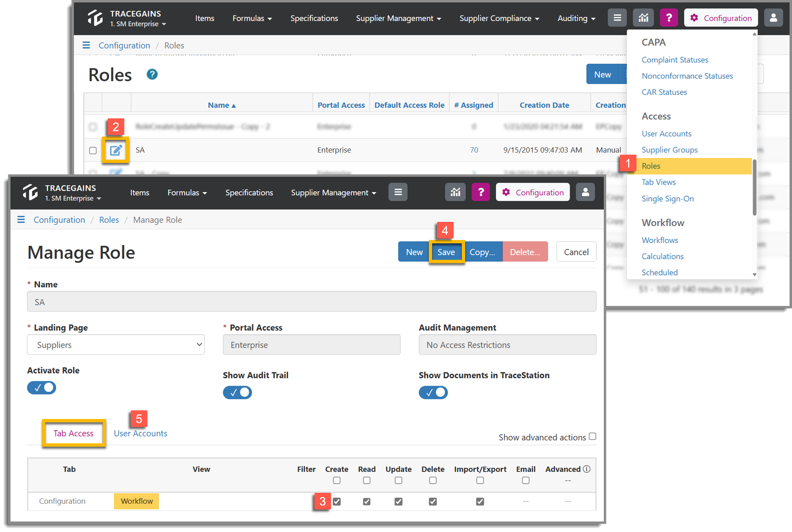Open the Configuration button in the Roles window navbar
Image resolution: width=792 pixels, height=532 pixels.
[721, 18]
